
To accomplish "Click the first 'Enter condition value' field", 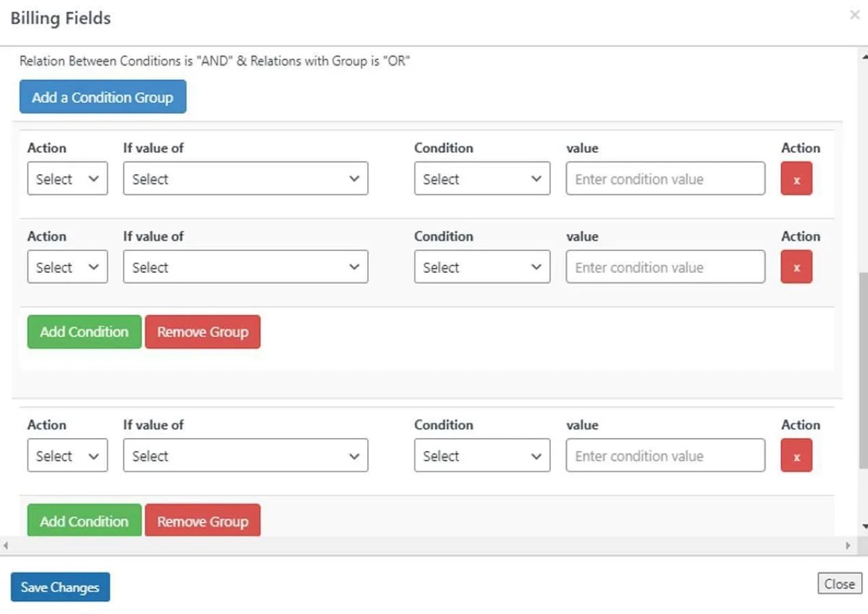I will click(x=665, y=178).
